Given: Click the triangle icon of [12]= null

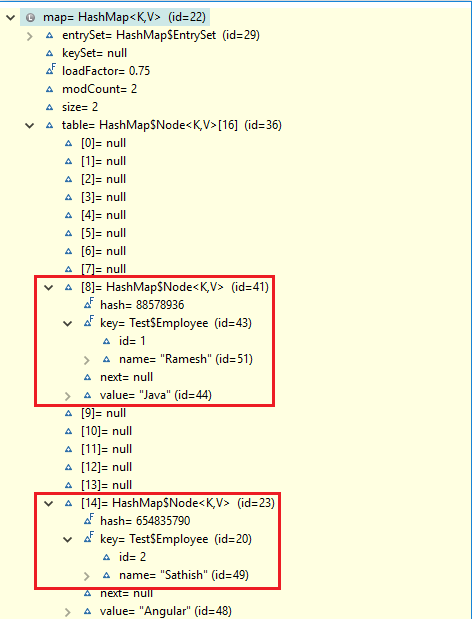Looking at the screenshot, I should coord(69,467).
